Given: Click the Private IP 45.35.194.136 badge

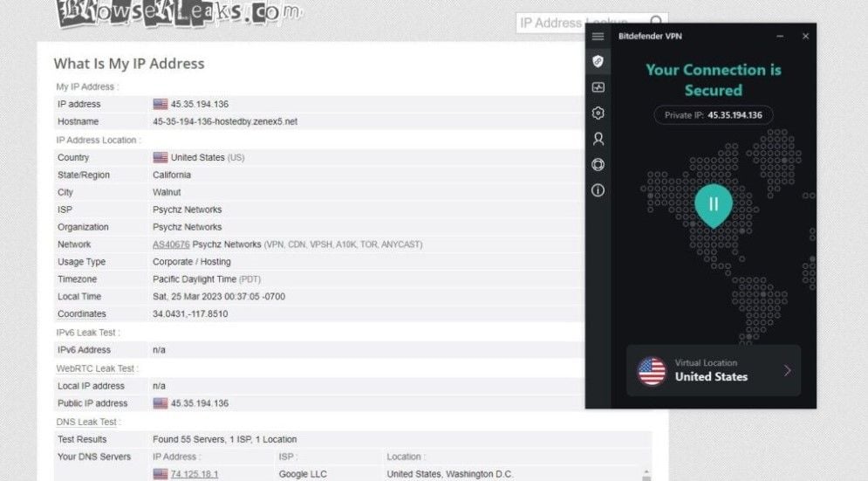Looking at the screenshot, I should [713, 115].
